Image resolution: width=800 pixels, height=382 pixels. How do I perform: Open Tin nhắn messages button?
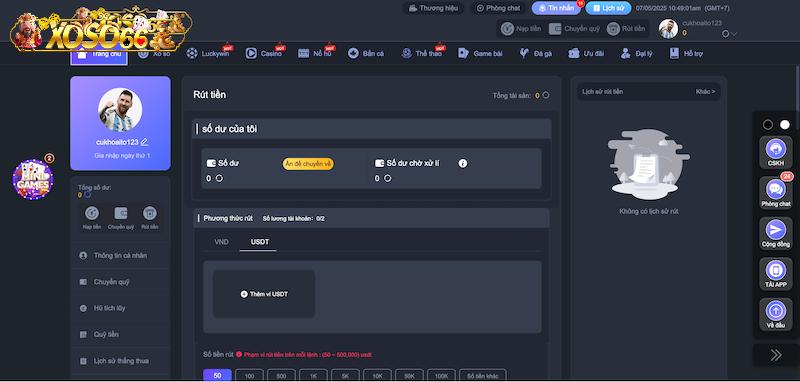[556, 8]
